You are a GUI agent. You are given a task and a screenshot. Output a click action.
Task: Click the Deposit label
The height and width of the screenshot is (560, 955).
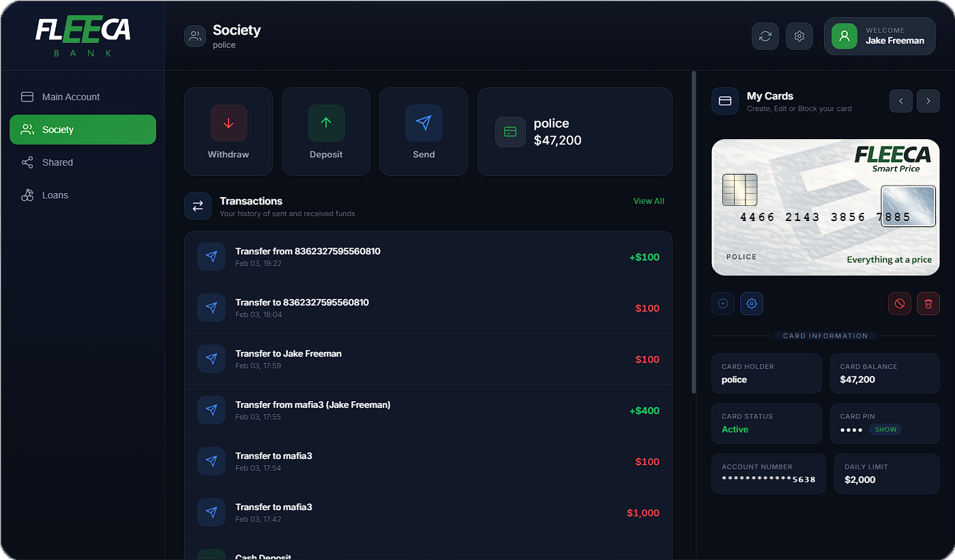click(326, 155)
